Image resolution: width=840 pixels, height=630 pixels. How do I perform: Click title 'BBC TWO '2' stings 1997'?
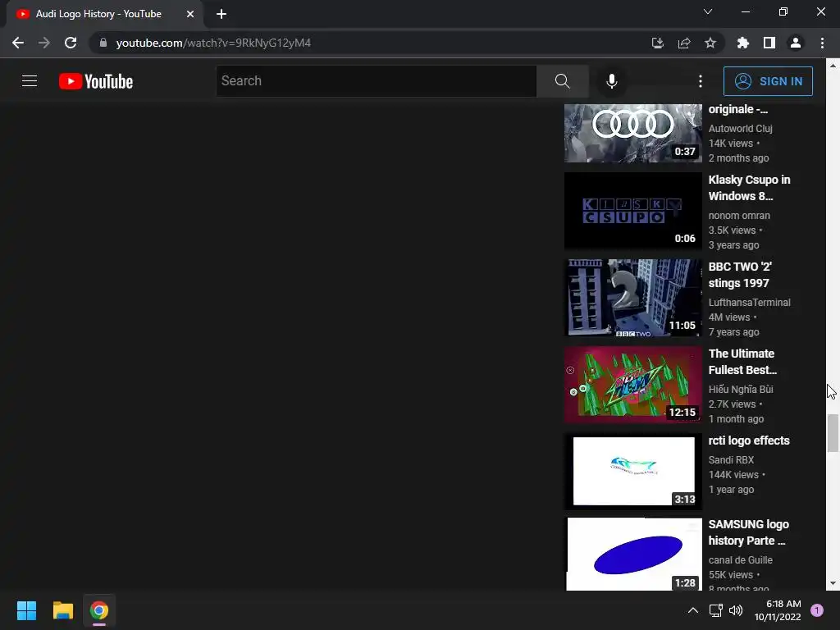[740, 275]
